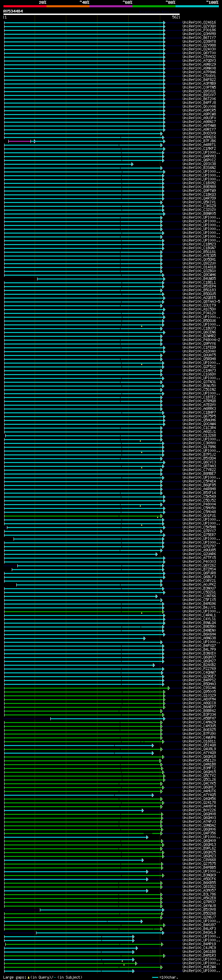Click hit label UniRef100_A7Y4Q5
The height and width of the screenshot is (980, 222).
pyautogui.click(x=199, y=795)
